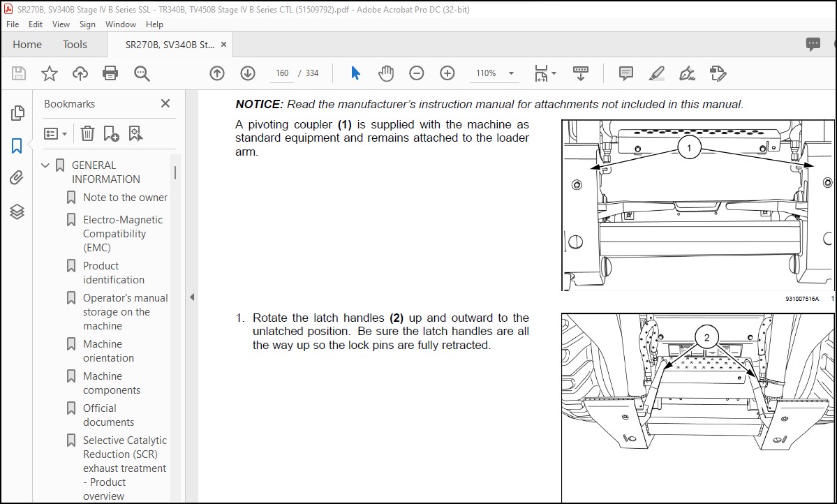
Task: Toggle page thumbnails panel
Action: [17, 112]
